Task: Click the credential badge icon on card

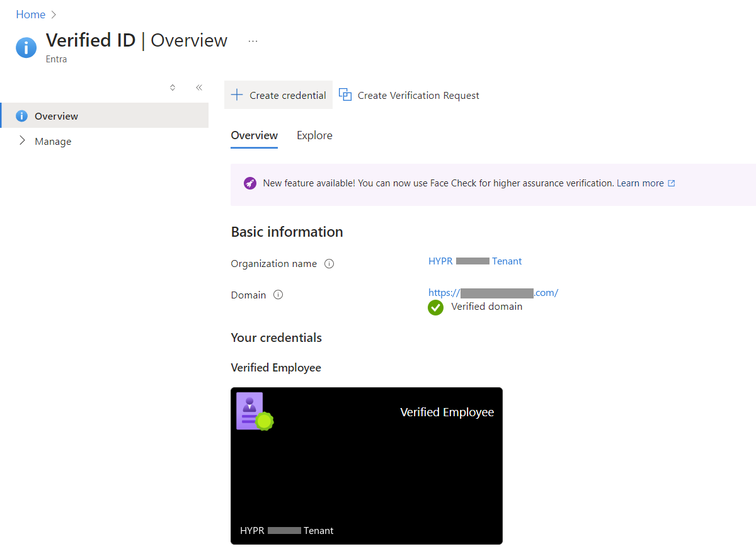Action: (x=255, y=412)
